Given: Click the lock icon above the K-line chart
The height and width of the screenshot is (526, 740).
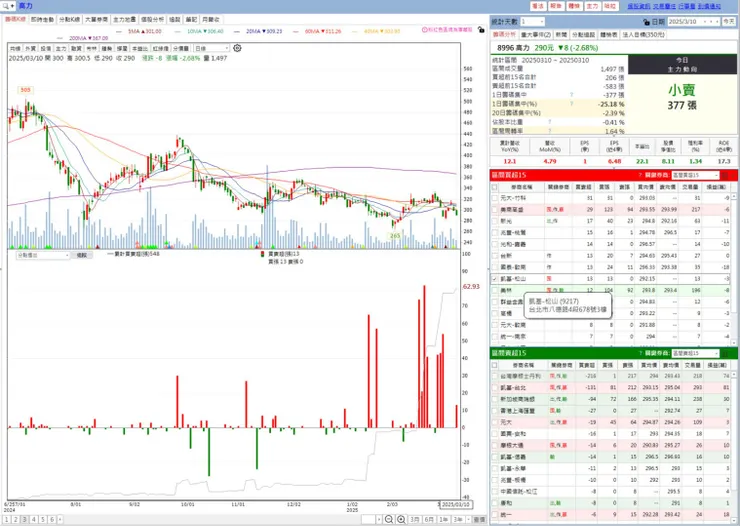Looking at the screenshot, I should pyautogui.click(x=481, y=30).
